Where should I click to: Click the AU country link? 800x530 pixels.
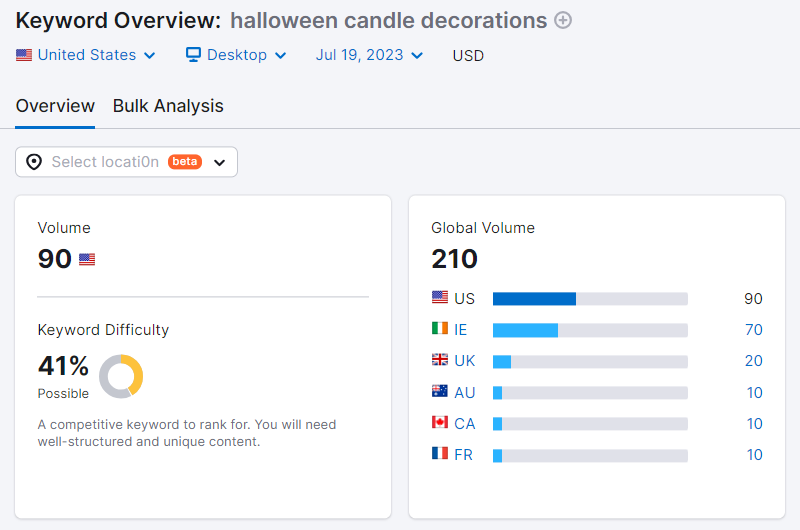click(465, 393)
